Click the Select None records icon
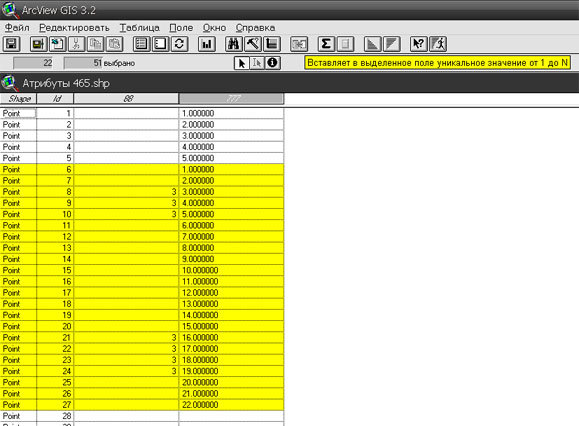This screenshot has width=579, height=426. (x=161, y=44)
